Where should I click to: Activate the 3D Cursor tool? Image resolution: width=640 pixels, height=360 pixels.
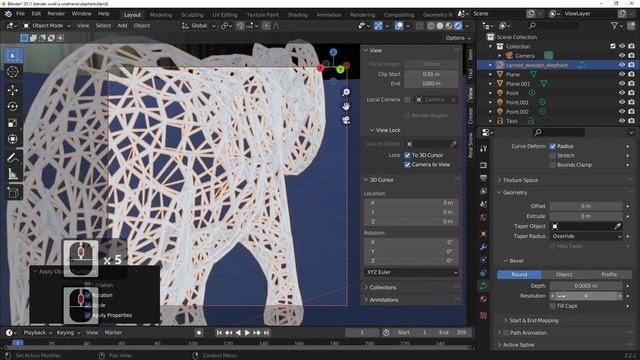tap(13, 72)
